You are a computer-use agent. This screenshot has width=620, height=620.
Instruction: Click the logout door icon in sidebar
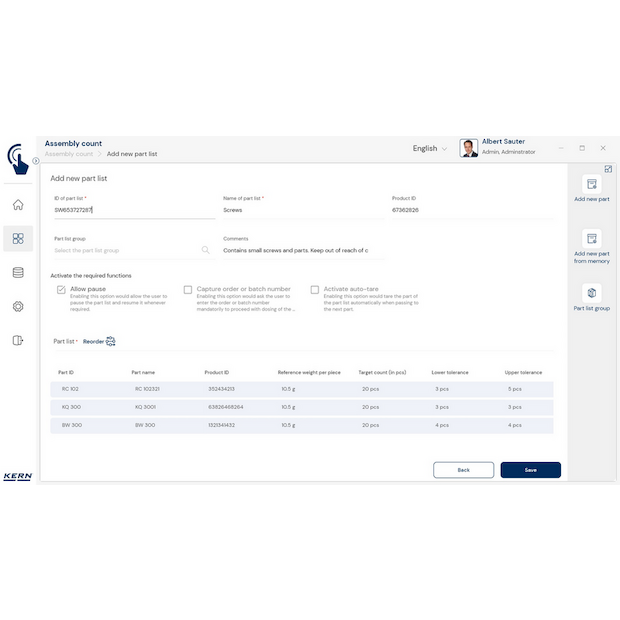coord(18,340)
